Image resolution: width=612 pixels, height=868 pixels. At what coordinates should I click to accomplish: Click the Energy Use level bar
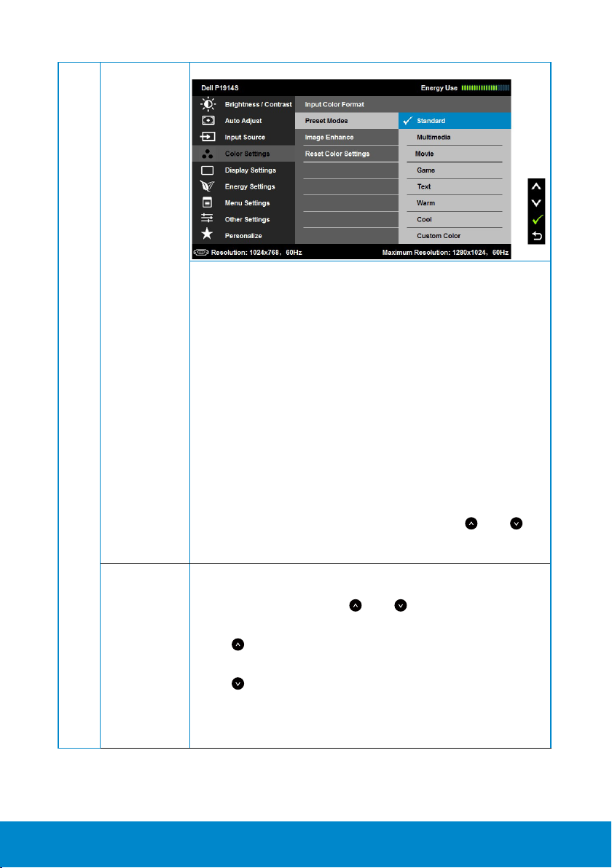click(485, 87)
